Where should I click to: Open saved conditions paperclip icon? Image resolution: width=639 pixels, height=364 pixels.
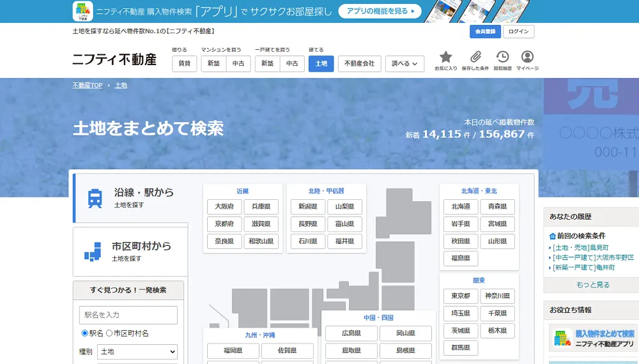click(475, 57)
